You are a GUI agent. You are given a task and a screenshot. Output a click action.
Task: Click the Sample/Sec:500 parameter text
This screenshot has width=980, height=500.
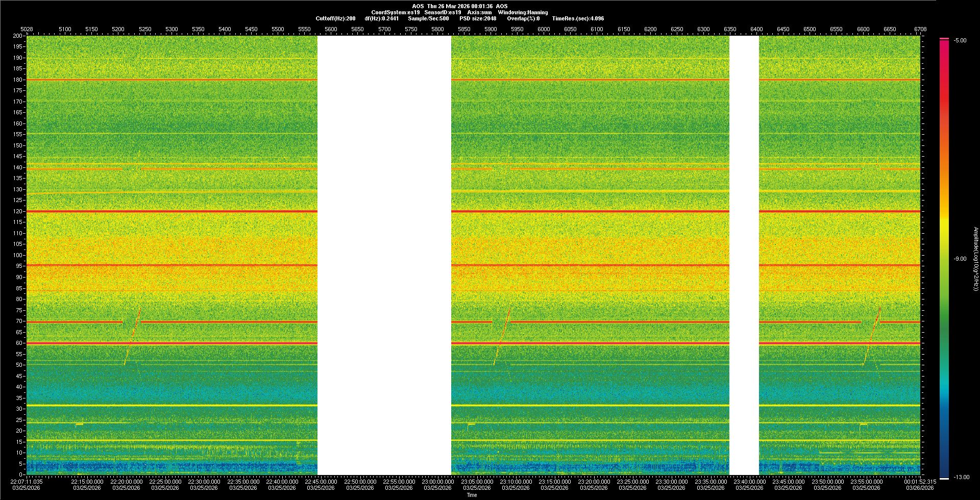428,18
